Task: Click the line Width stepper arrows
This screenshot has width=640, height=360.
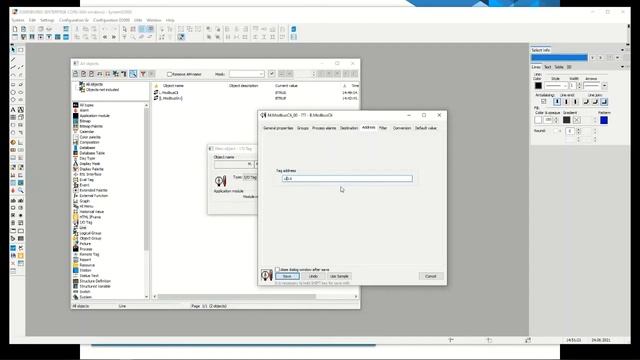Action: [x=579, y=86]
